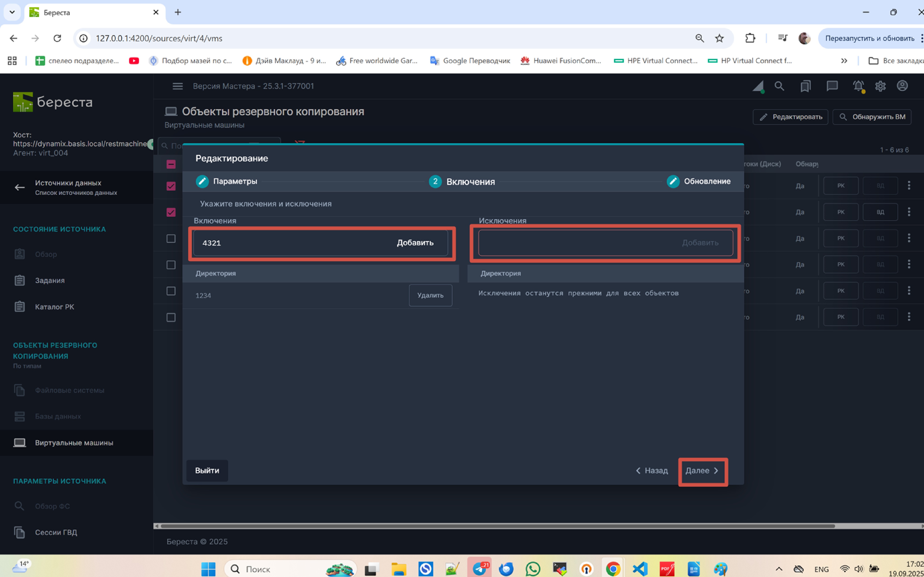Image resolution: width=924 pixels, height=577 pixels.
Task: Open Задания in the sidebar menu
Action: pos(50,280)
